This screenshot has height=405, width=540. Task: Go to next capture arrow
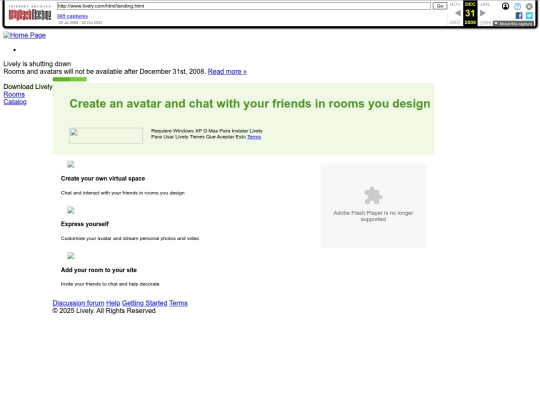coord(482,13)
